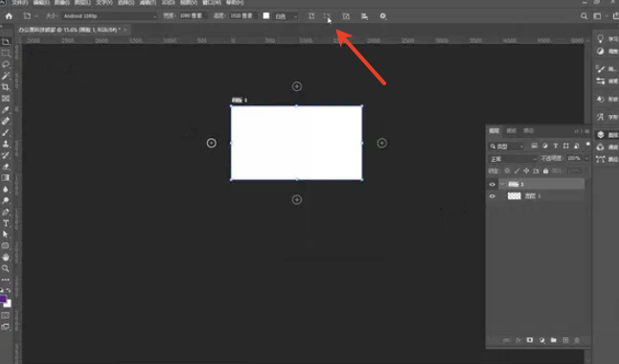Screen dimensions: 619x364
Task: Open the artboard settings gear icon
Action: (x=383, y=16)
